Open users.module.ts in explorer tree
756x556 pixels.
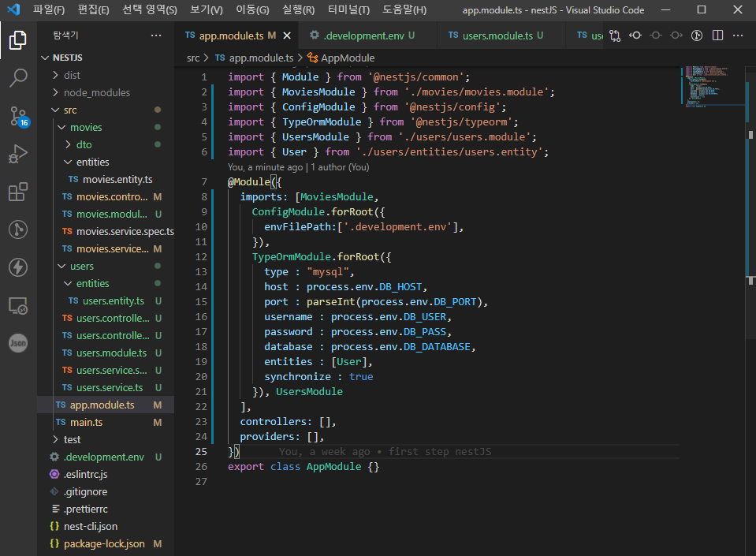pos(106,353)
